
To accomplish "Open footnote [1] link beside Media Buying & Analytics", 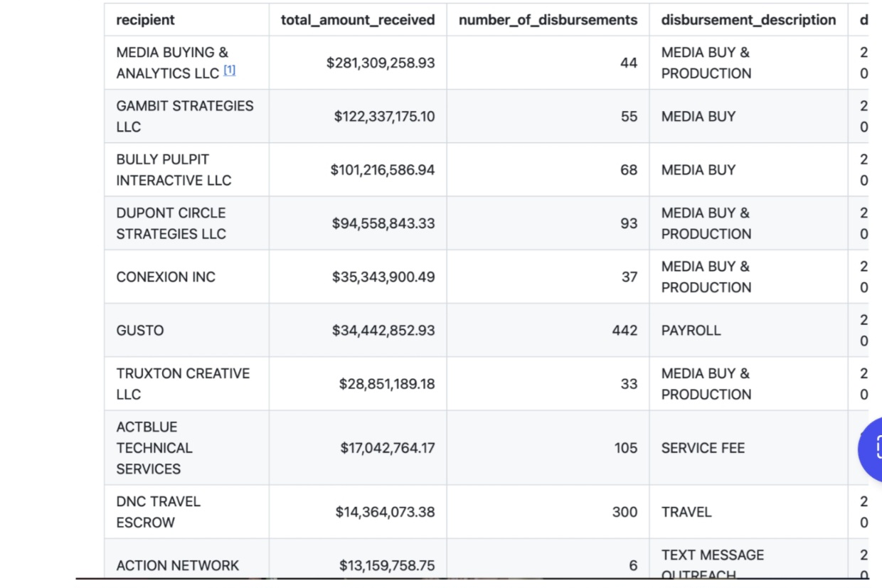I will click(x=229, y=70).
